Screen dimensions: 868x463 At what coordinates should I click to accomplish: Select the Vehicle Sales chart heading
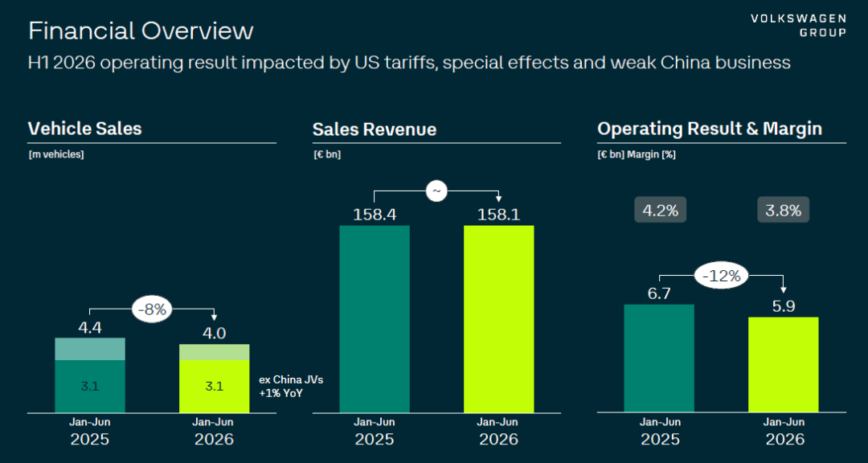pos(84,129)
